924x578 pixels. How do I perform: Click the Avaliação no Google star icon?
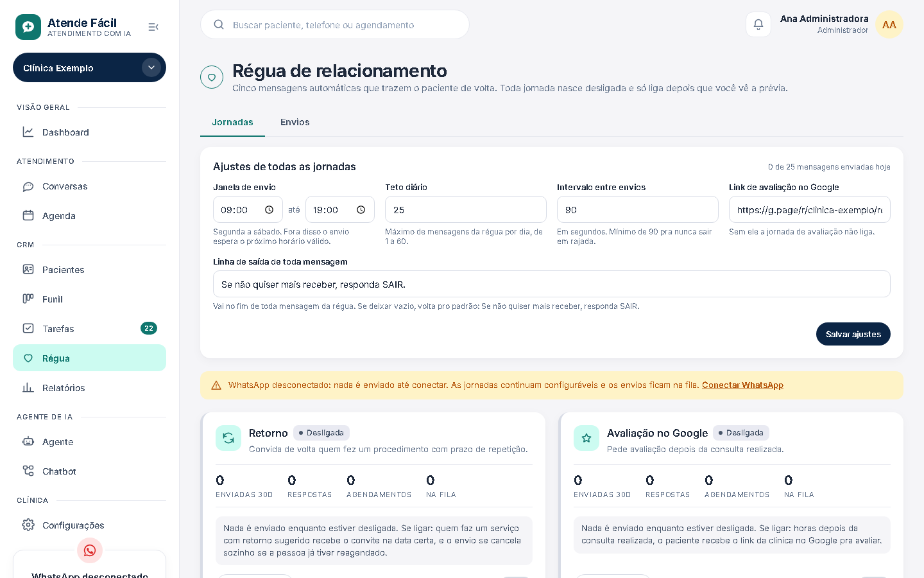click(586, 438)
